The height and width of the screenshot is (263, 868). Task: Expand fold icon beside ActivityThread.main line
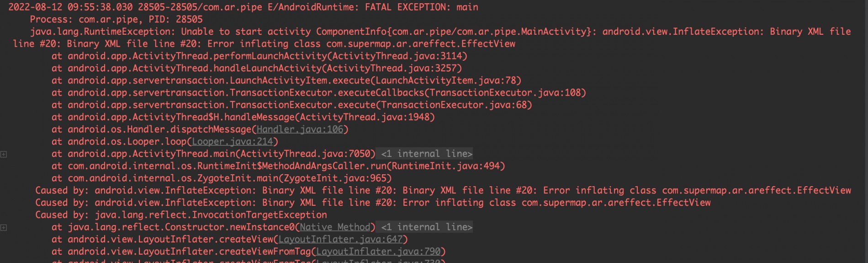4,155
